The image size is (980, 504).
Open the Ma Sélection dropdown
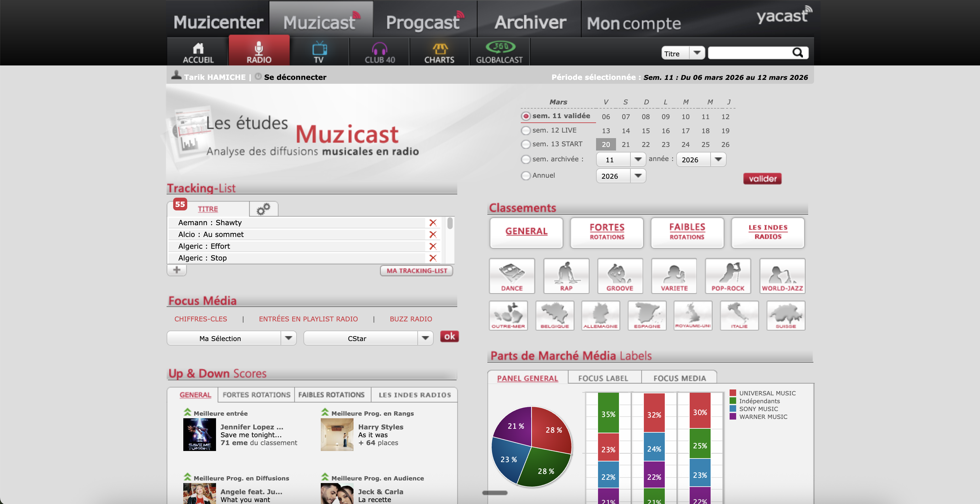(288, 338)
